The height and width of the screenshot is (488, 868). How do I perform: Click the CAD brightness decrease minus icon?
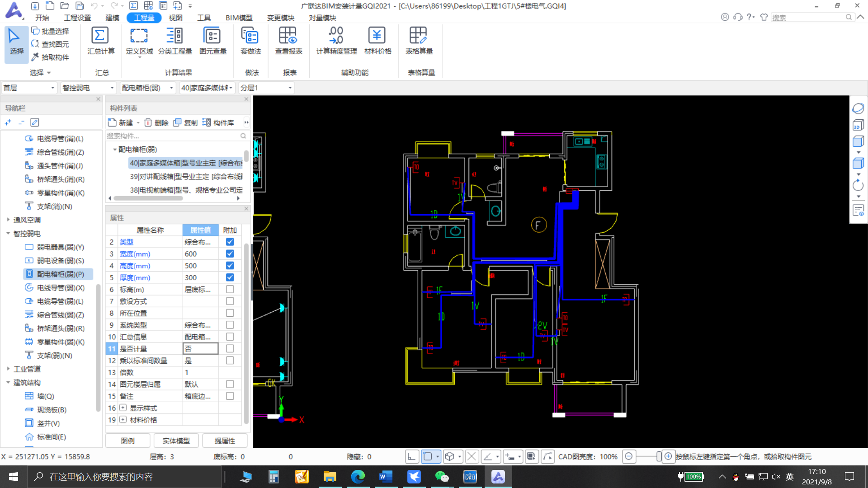pyautogui.click(x=628, y=456)
